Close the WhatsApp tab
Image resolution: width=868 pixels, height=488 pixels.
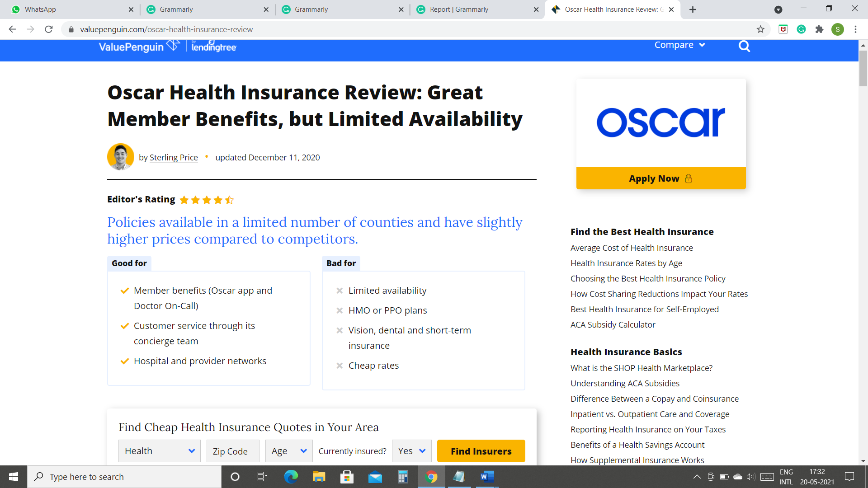(131, 9)
